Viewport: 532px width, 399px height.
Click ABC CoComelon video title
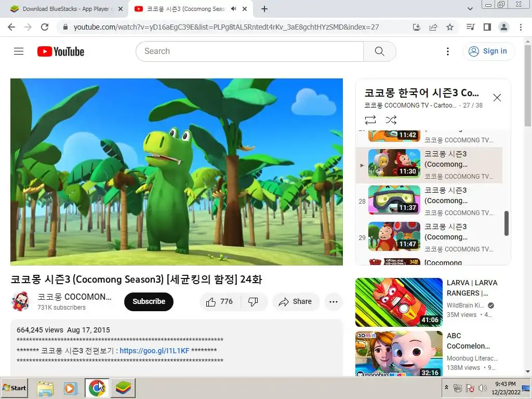(468, 341)
